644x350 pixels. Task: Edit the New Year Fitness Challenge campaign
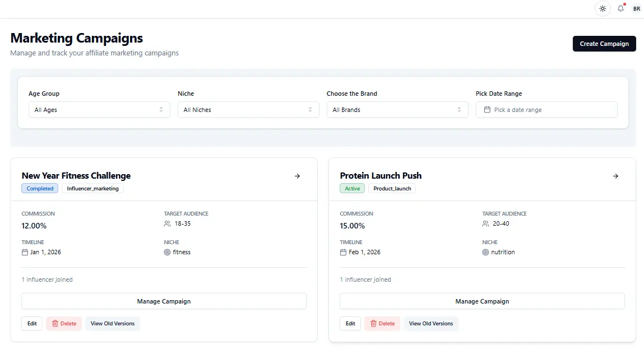click(x=32, y=323)
